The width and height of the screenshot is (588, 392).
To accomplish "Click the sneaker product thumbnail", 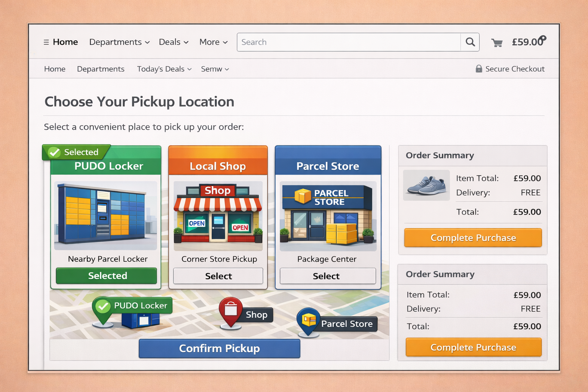I will coord(426,185).
